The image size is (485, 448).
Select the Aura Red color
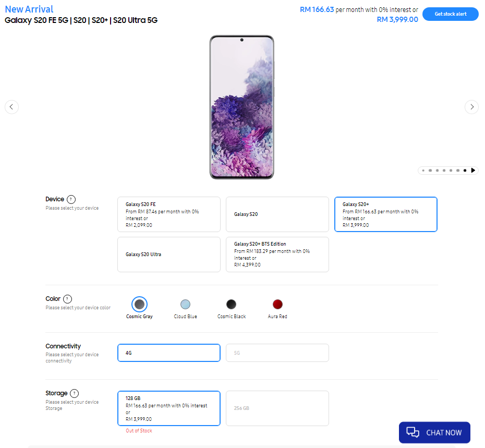click(277, 304)
